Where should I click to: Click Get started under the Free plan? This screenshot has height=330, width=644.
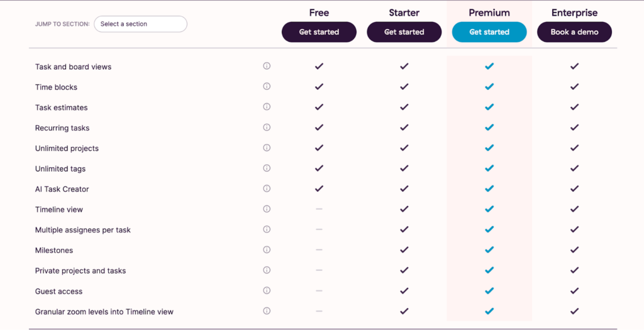[x=319, y=32]
